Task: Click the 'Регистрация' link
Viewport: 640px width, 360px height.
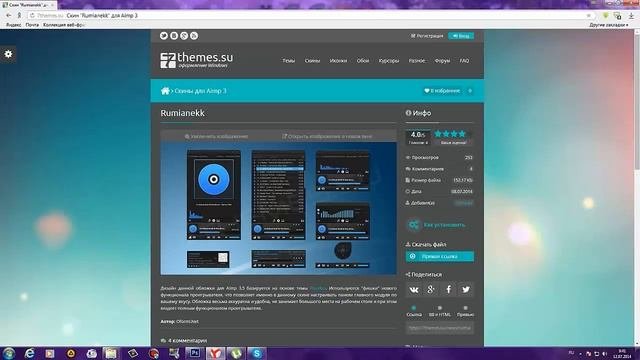Action: point(427,36)
